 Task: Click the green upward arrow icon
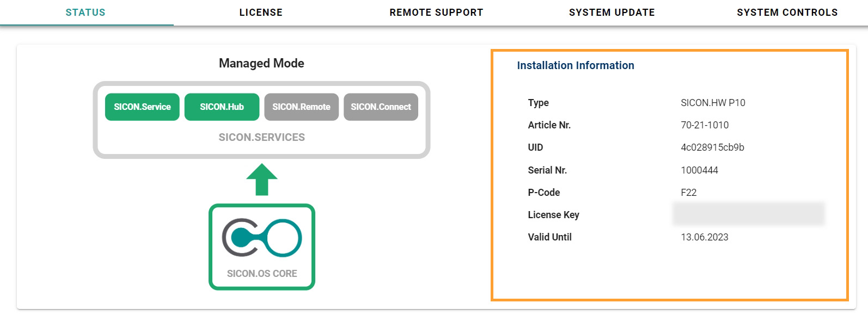[262, 180]
